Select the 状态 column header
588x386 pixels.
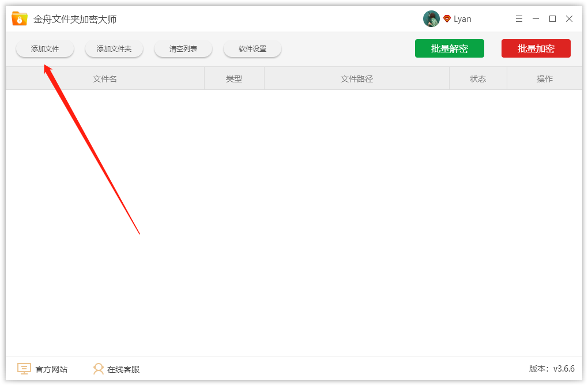click(478, 79)
